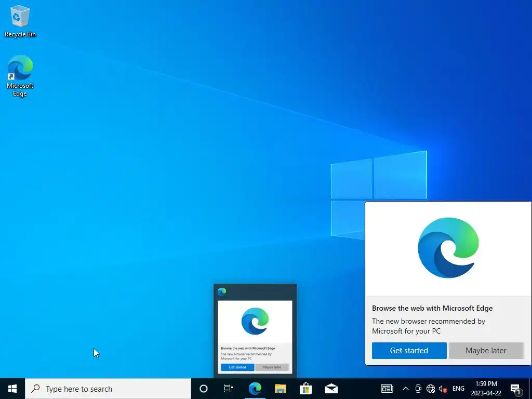Show hidden system tray icons
This screenshot has width=532, height=399.
click(405, 389)
